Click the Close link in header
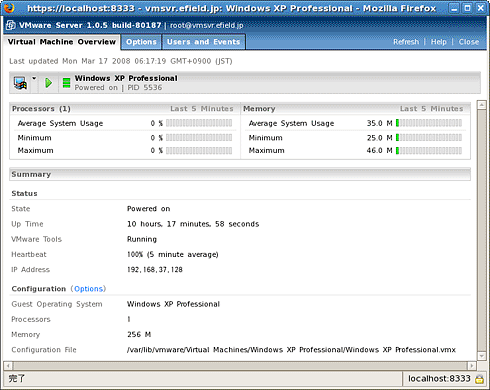 (469, 42)
